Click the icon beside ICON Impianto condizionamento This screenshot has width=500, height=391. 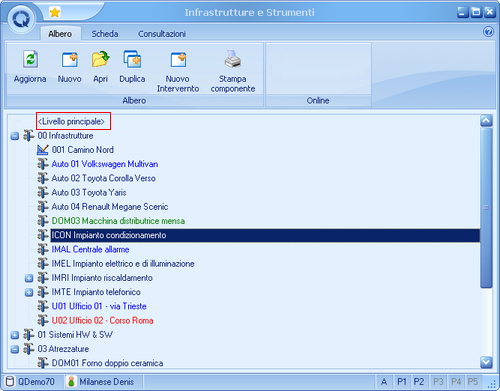[x=43, y=235]
